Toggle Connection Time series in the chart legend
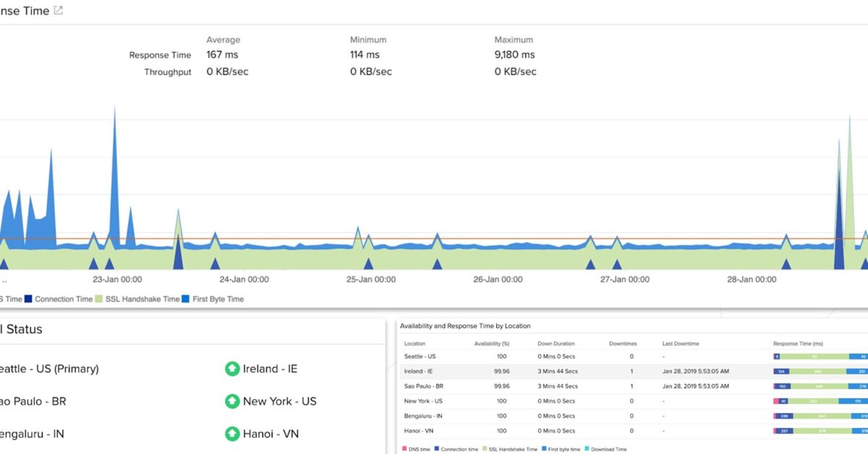 pyautogui.click(x=29, y=299)
